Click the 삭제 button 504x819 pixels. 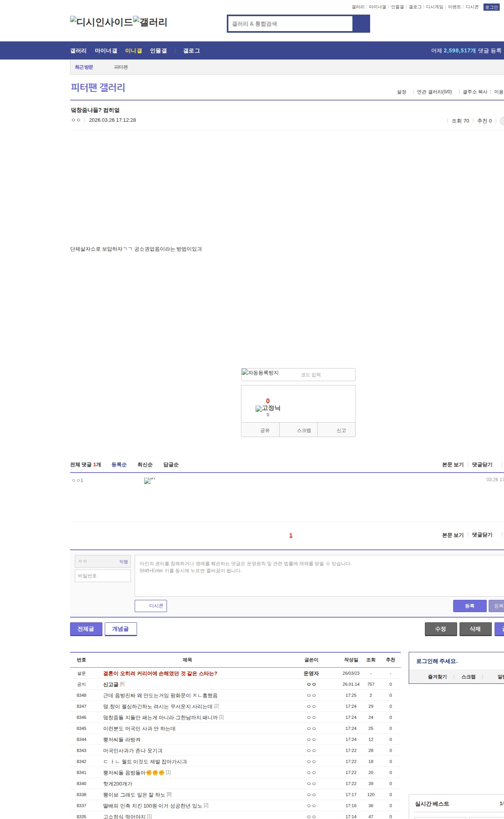[476, 629]
